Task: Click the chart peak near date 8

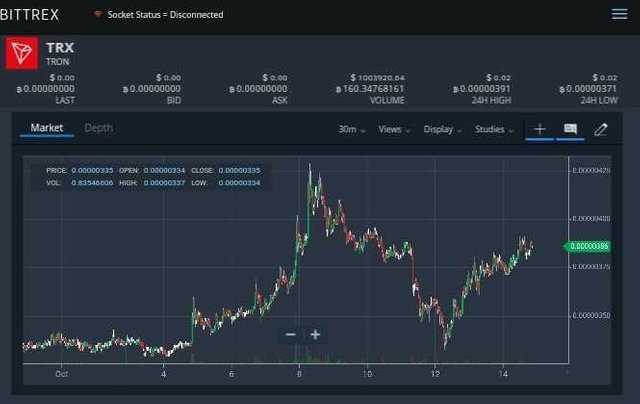Action: 310,166
